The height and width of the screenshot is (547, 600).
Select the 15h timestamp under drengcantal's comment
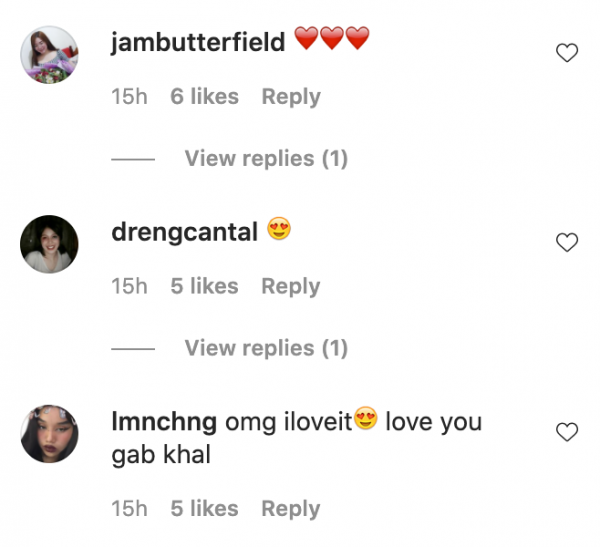[129, 286]
